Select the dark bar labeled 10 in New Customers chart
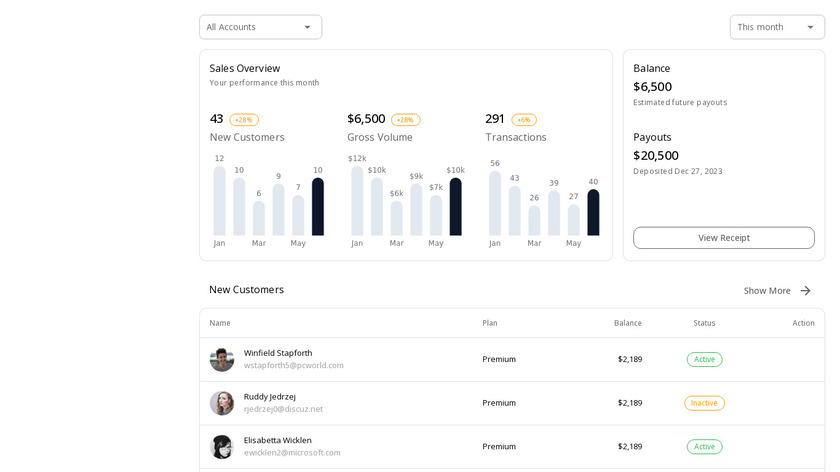840x472 pixels. click(318, 207)
